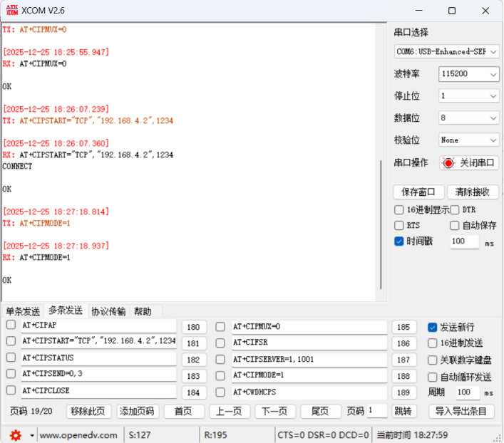Click the XCOM app logo icon
The width and height of the screenshot is (504, 443).
point(12,10)
